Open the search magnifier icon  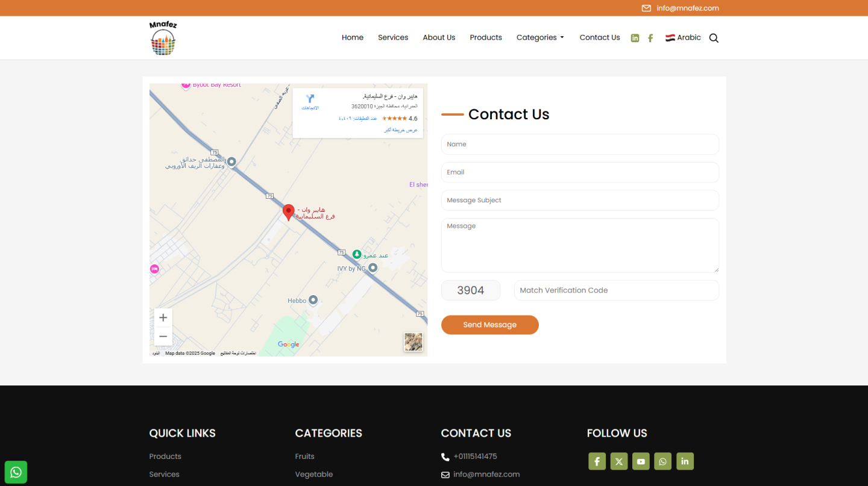(x=714, y=38)
